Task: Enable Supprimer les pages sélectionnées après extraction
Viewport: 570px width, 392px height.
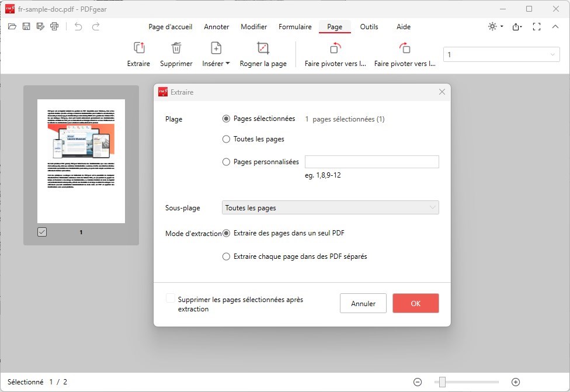Action: pos(170,298)
